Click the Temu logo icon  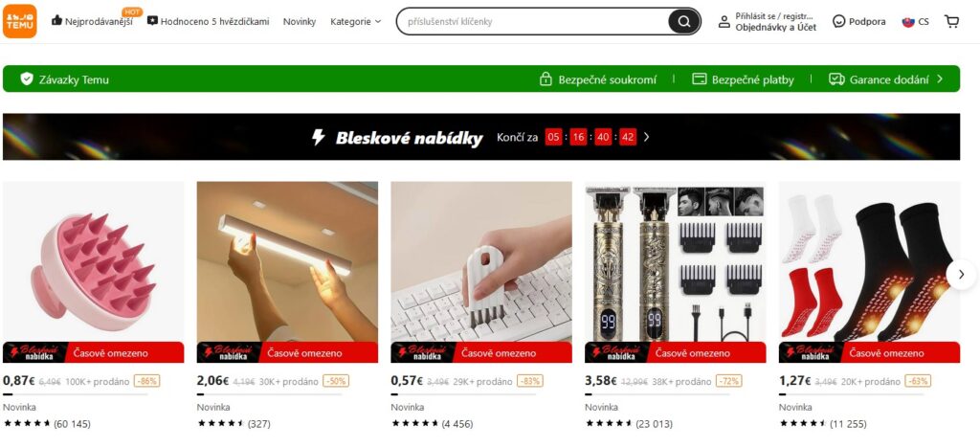tap(19, 21)
